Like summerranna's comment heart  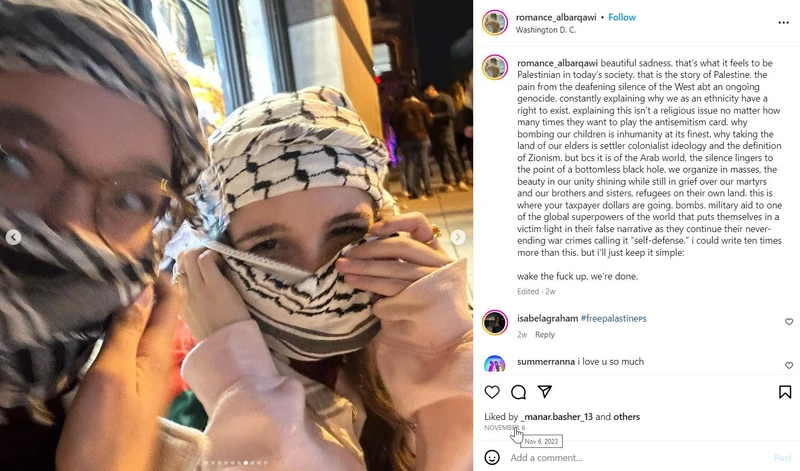coord(789,365)
